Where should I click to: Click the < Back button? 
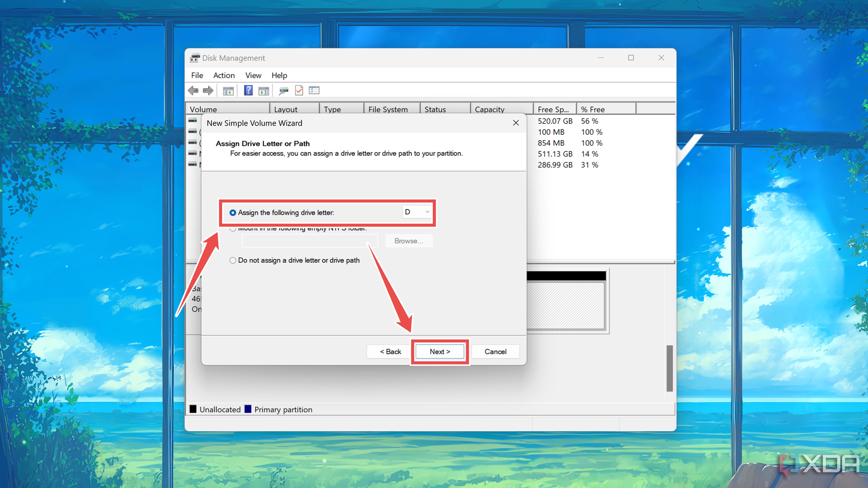pyautogui.click(x=390, y=352)
